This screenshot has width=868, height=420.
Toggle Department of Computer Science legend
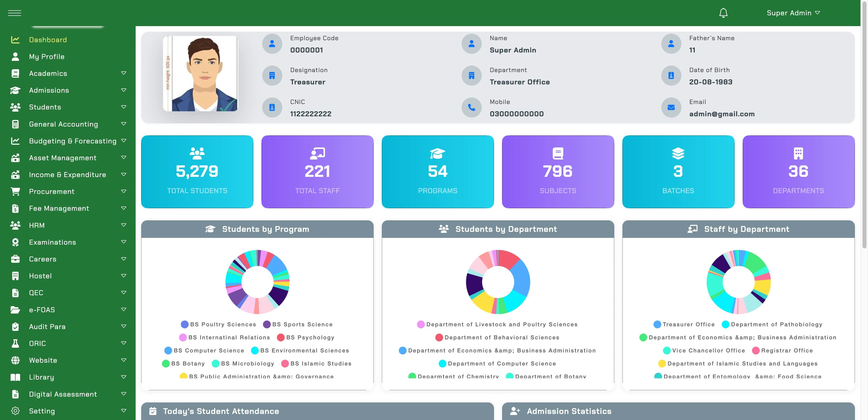tap(497, 363)
